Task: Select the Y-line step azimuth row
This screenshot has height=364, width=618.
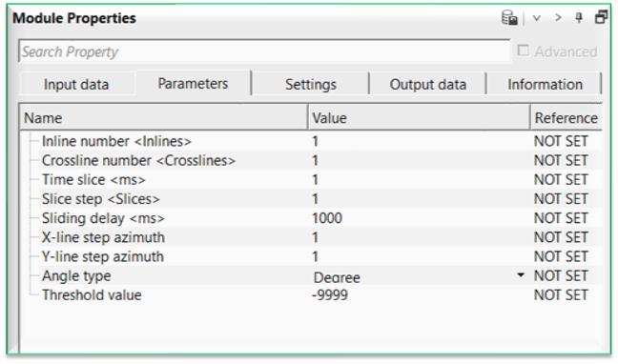Action: (311, 256)
